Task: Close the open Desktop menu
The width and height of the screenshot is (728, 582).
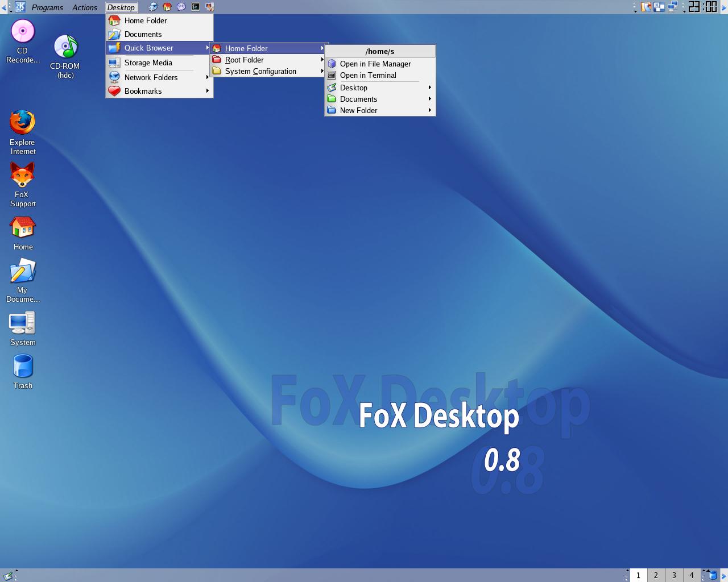Action: [x=121, y=7]
